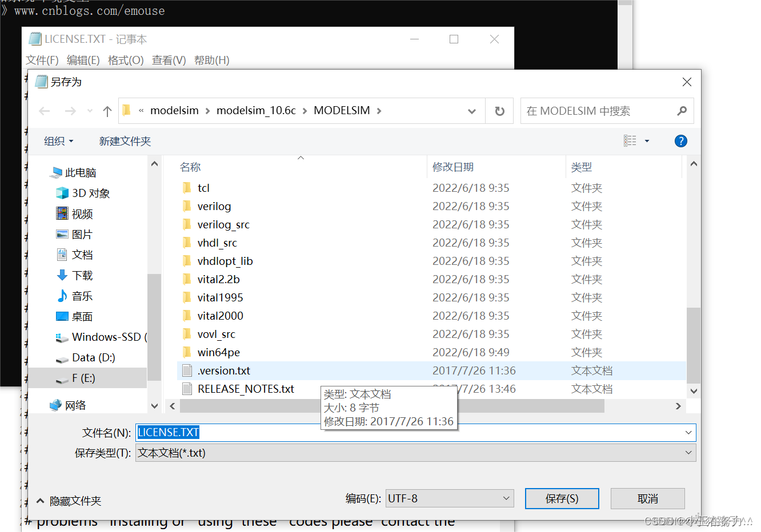Go up one folder level
761x532 pixels.
(107, 111)
